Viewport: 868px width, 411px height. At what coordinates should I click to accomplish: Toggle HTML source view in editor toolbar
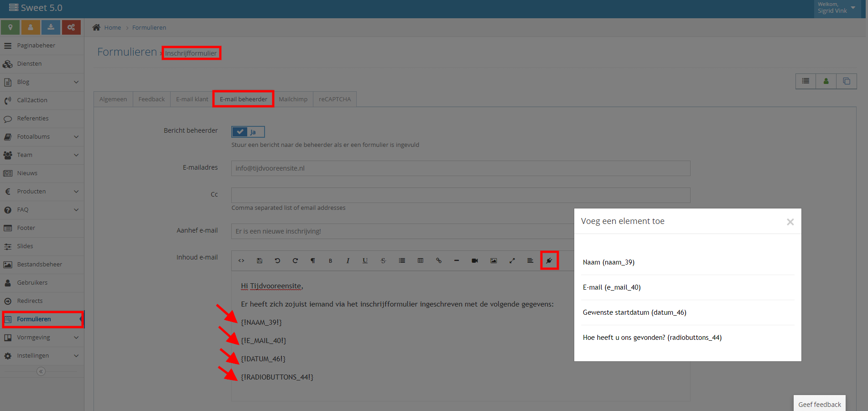coord(241,260)
